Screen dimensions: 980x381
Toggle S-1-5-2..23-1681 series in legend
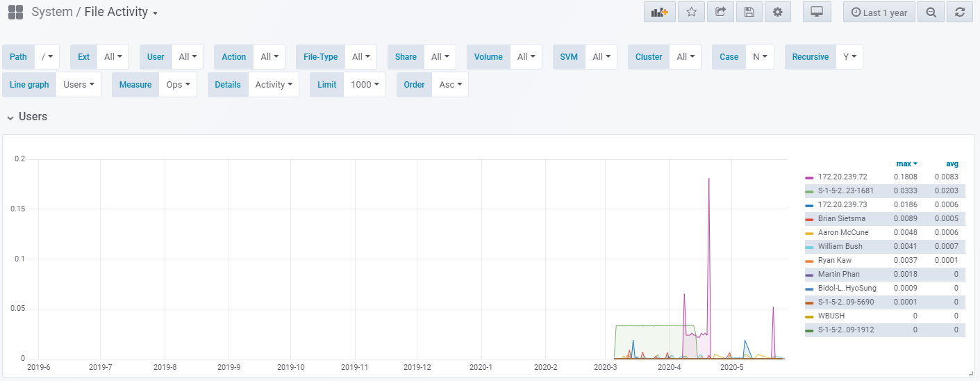point(846,191)
